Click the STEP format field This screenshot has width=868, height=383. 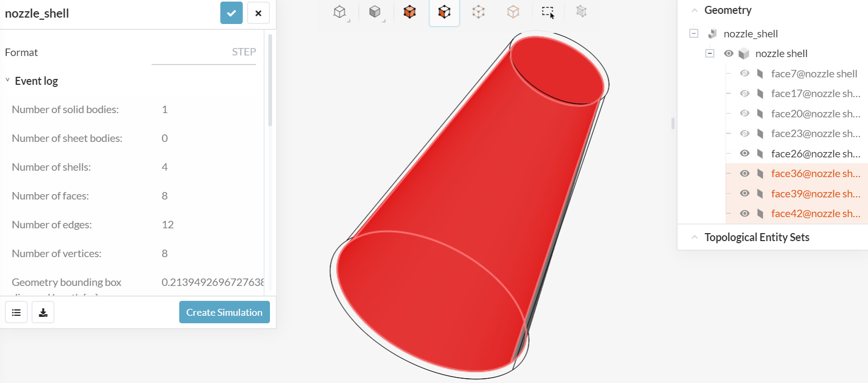[x=204, y=52]
